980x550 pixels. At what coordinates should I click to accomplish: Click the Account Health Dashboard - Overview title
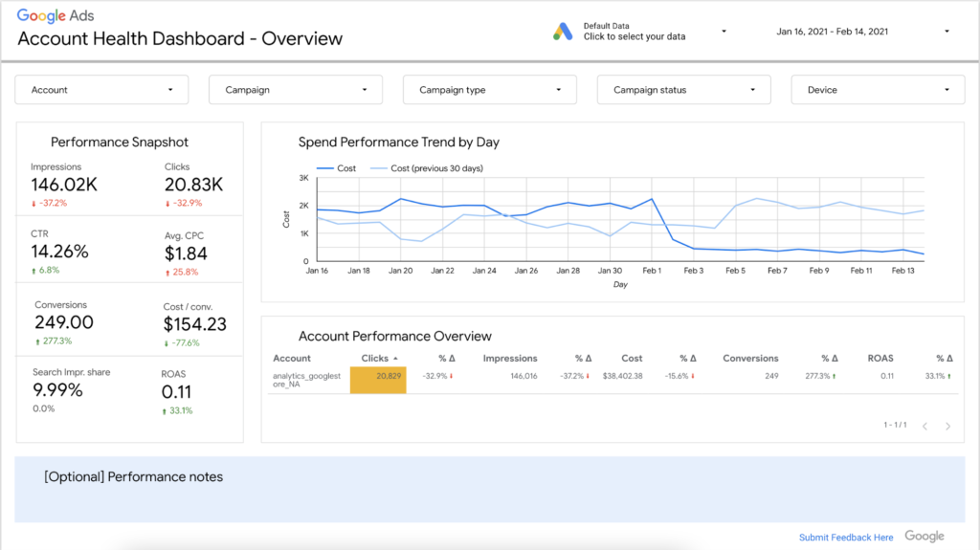pyautogui.click(x=180, y=39)
